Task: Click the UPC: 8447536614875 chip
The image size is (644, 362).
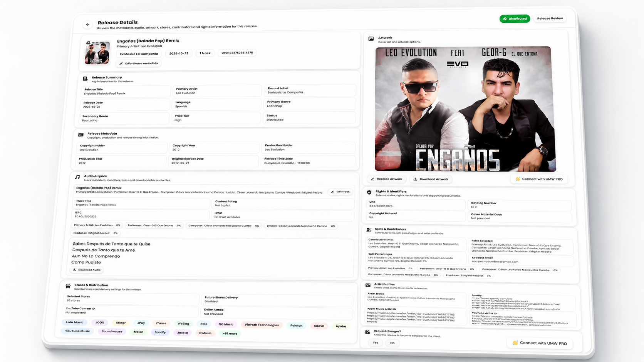Action: (237, 53)
